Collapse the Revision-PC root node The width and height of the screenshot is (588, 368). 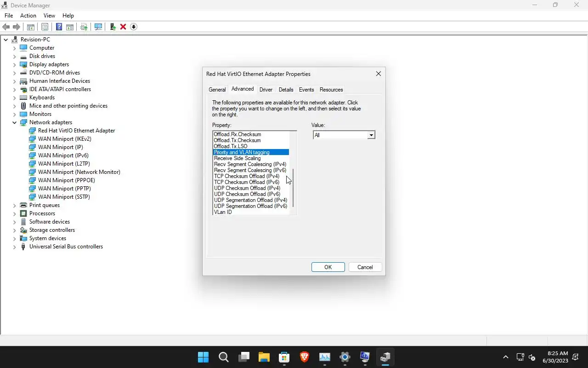point(6,40)
